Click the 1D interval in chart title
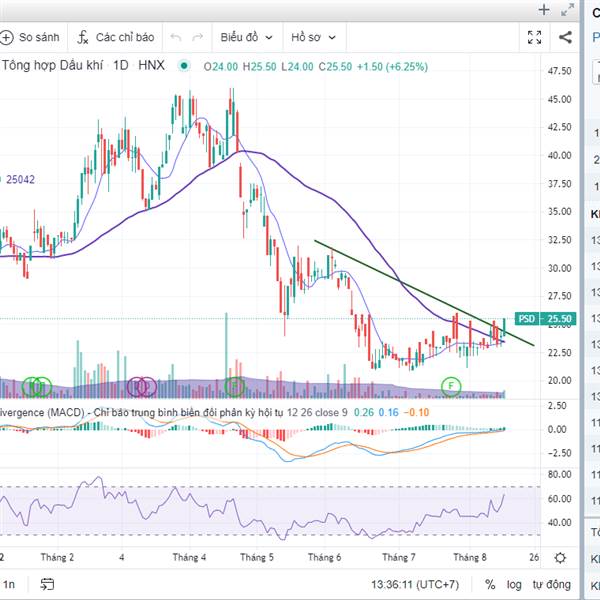 pos(120,65)
